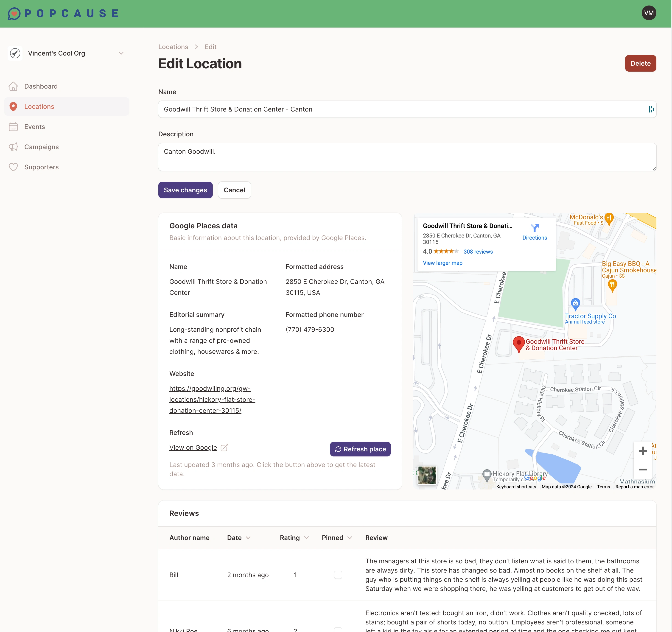Open the goodwillng.org website link

pos(212,400)
